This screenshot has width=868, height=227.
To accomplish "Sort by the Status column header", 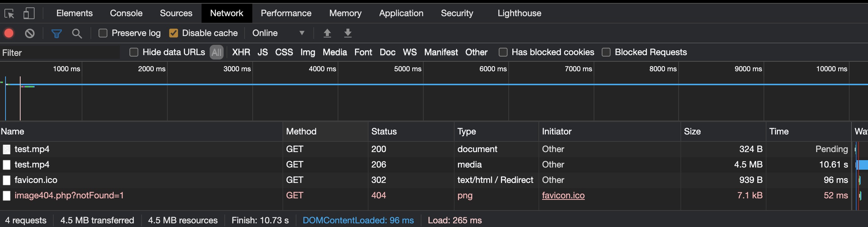I will pos(411,131).
